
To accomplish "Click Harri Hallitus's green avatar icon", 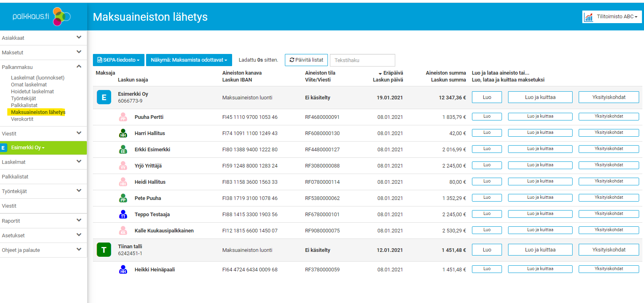I will pyautogui.click(x=123, y=133).
